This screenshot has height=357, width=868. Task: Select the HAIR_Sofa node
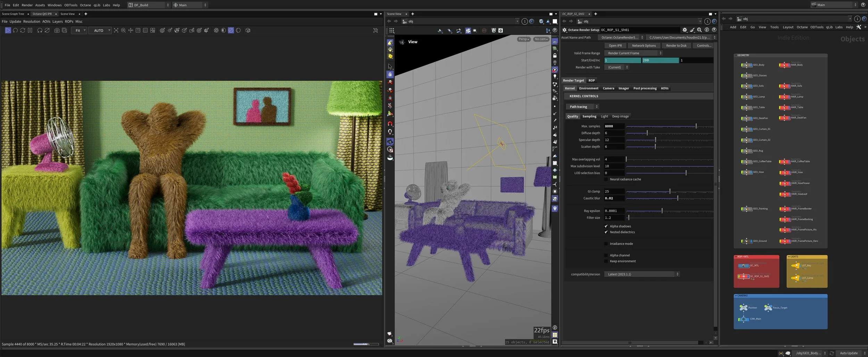click(784, 86)
